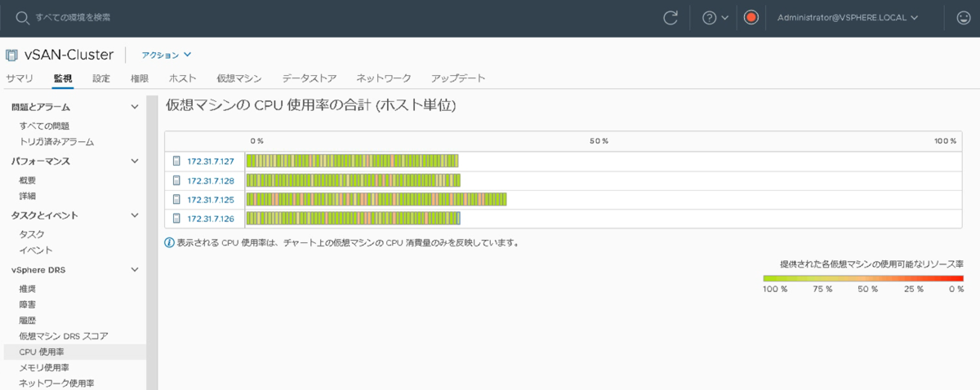Screen dimensions: 980x390
Task: Open the smiley feedback icon
Action: coord(963,17)
